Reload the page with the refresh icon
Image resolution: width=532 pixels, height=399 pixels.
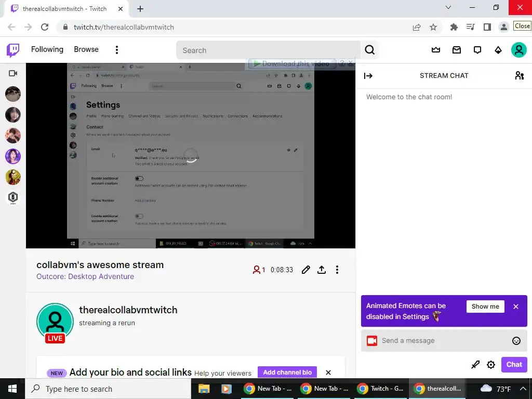[x=45, y=27]
